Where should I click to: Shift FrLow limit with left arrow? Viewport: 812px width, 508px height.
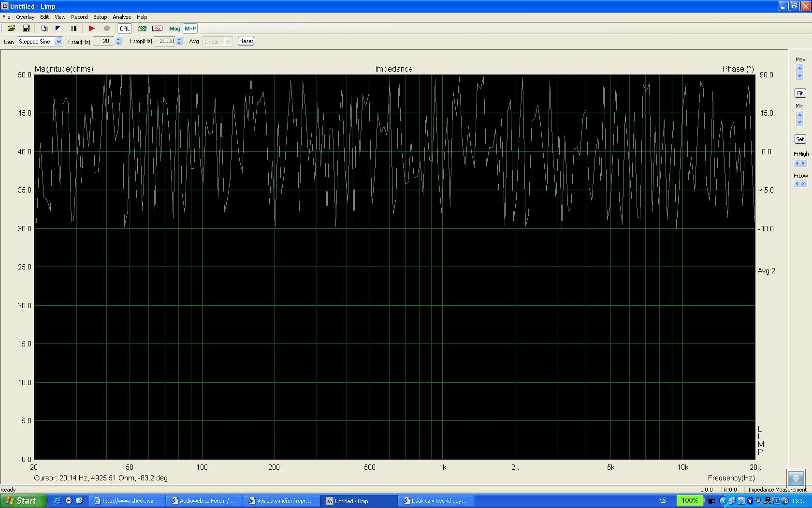[x=797, y=184]
